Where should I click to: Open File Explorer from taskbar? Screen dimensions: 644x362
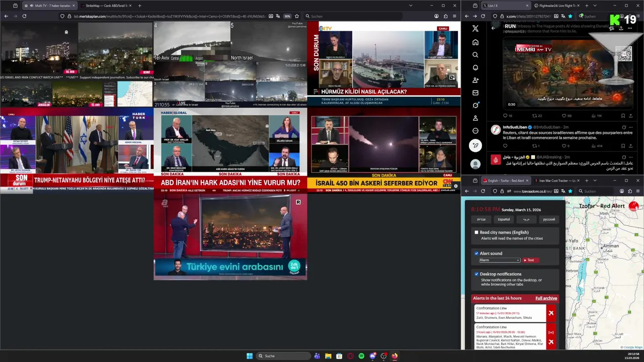[x=328, y=356]
